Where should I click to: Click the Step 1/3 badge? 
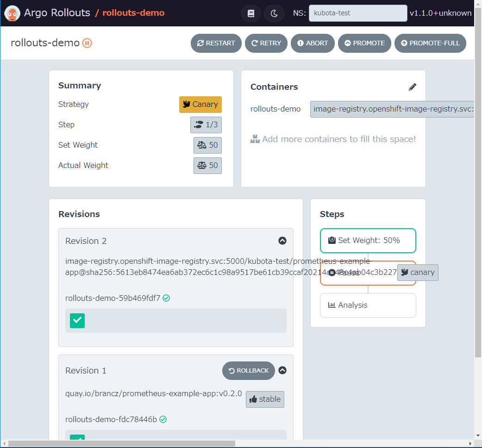click(206, 125)
